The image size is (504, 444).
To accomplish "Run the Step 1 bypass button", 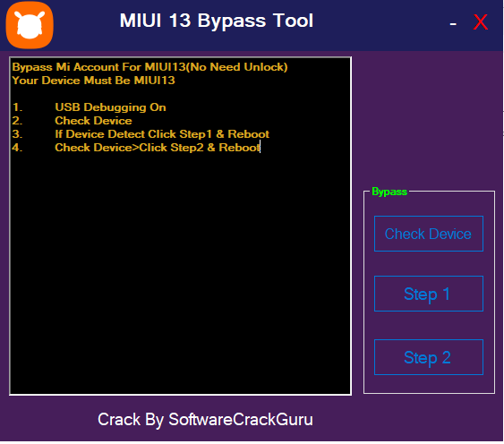I will (x=429, y=294).
